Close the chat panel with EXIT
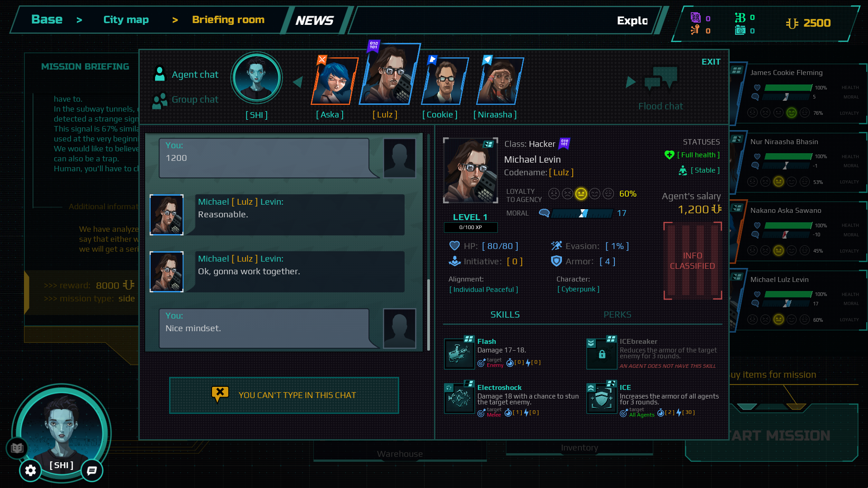Screen dimensions: 868x488 coord(711,62)
